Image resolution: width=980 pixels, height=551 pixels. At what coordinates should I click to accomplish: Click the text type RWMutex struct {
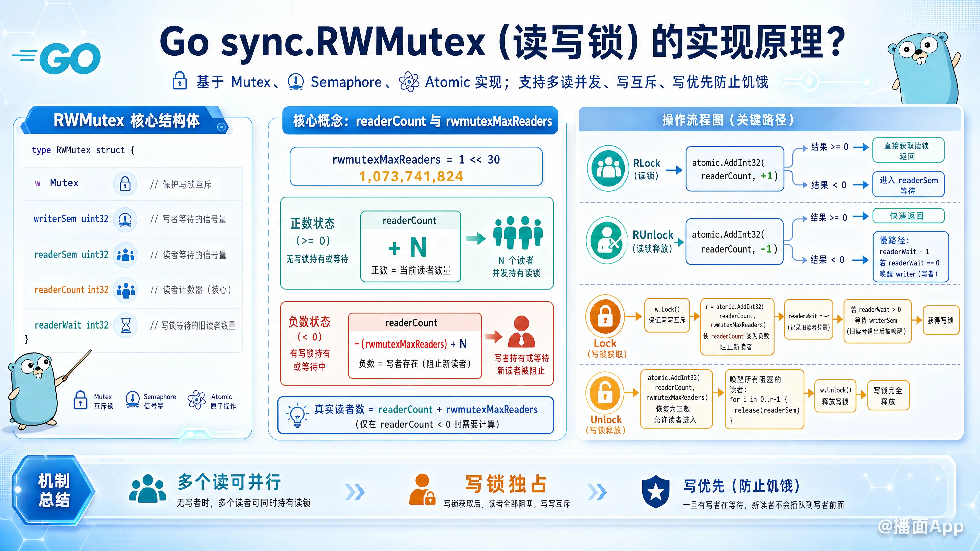pyautogui.click(x=83, y=150)
